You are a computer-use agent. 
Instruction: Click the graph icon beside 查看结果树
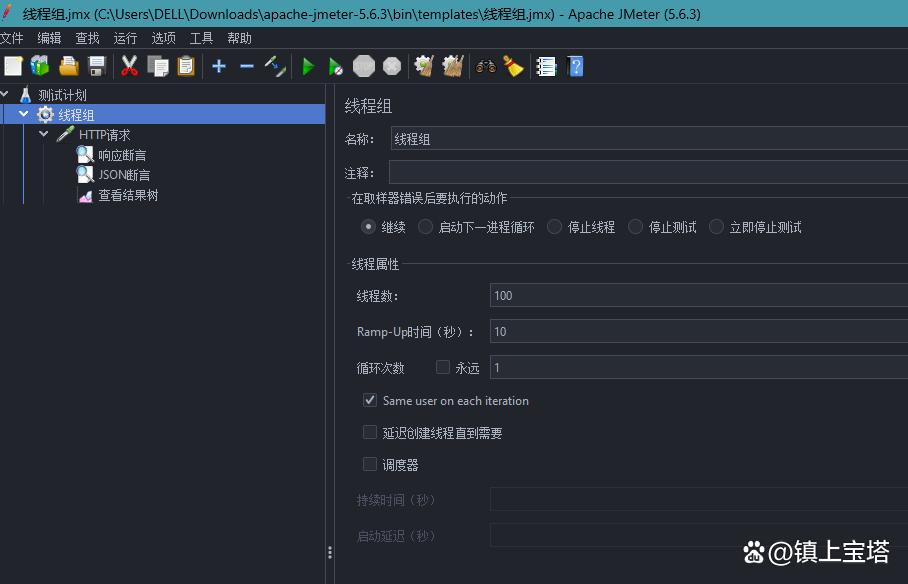pyautogui.click(x=85, y=196)
